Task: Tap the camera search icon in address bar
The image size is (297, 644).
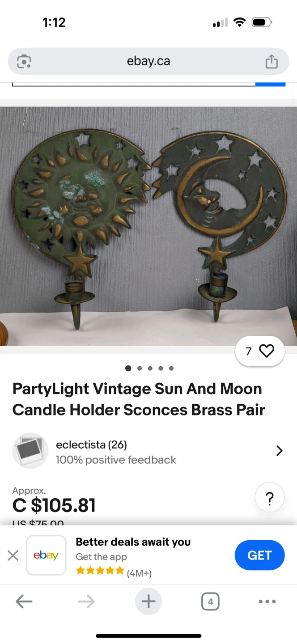Action: click(24, 61)
